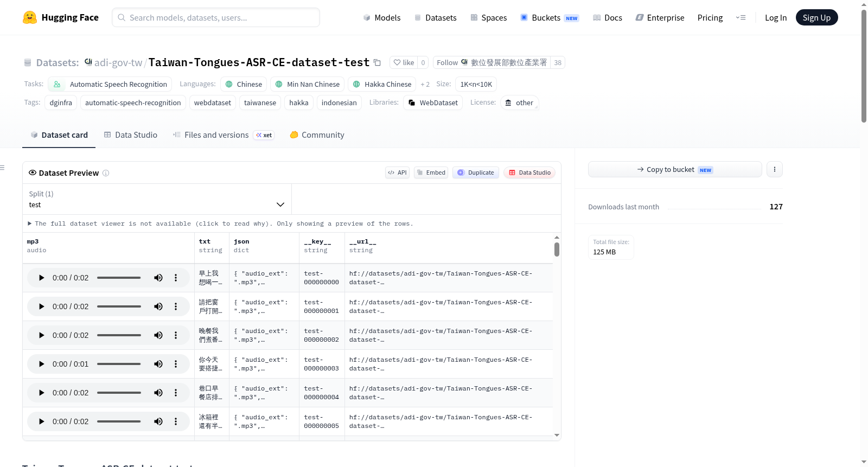Open audio options menu in row test-000000003
This screenshot has width=868, height=467.
coord(176,364)
